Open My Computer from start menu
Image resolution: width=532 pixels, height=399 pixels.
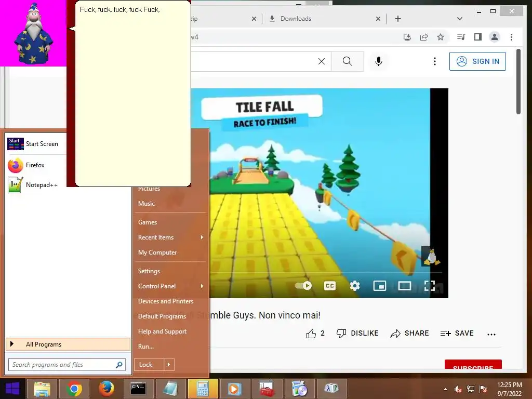(x=157, y=252)
